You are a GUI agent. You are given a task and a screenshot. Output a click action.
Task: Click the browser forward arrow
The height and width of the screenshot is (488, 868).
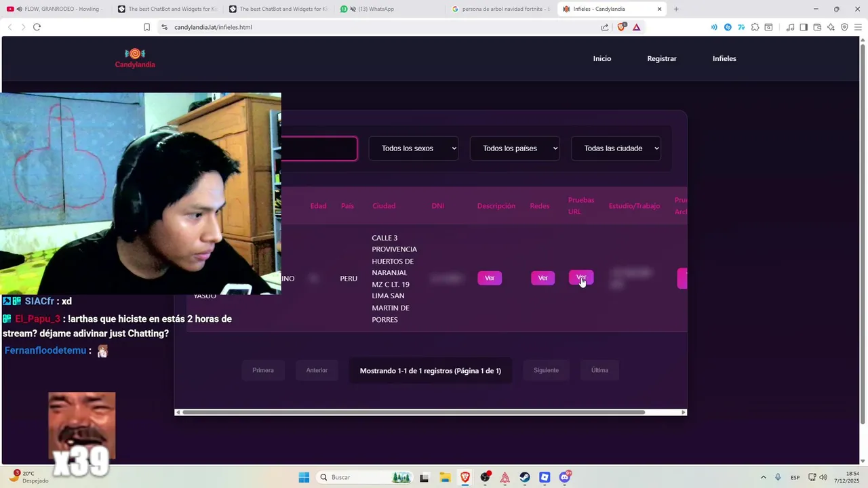click(x=23, y=27)
